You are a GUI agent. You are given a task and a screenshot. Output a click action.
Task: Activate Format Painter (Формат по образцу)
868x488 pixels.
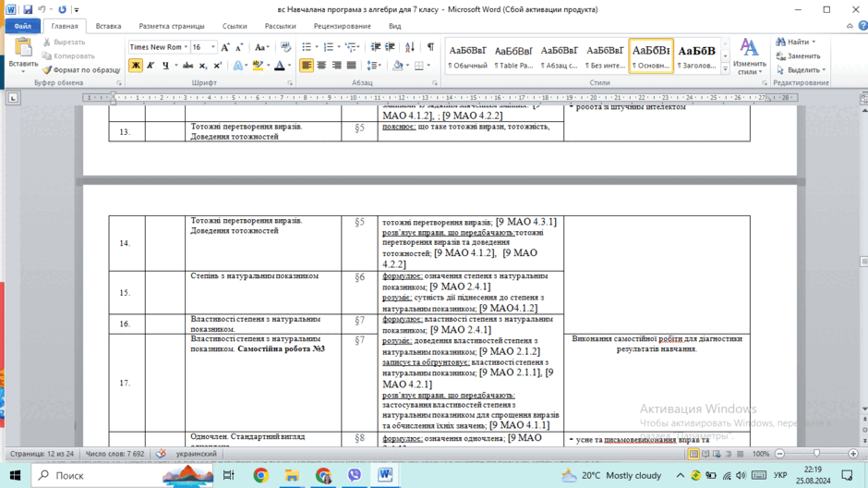click(81, 70)
